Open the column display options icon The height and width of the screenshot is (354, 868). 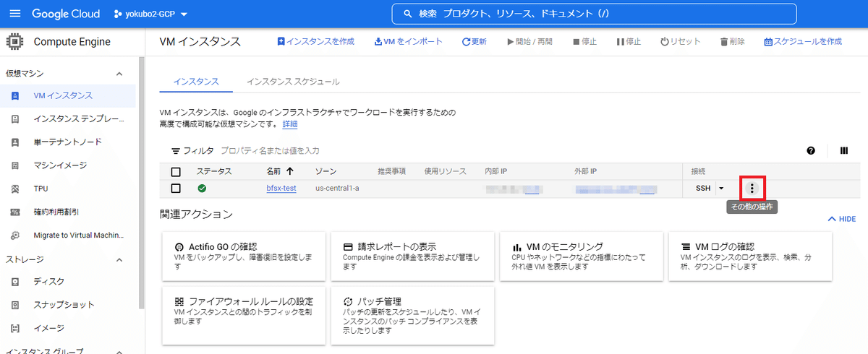[843, 151]
